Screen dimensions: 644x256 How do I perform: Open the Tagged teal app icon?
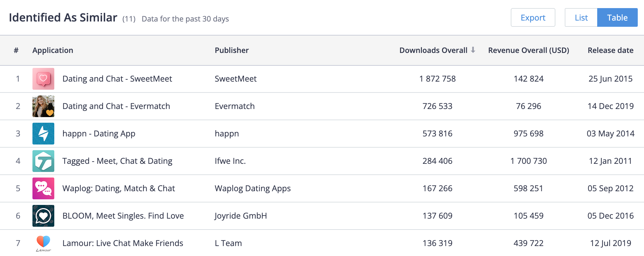point(43,161)
